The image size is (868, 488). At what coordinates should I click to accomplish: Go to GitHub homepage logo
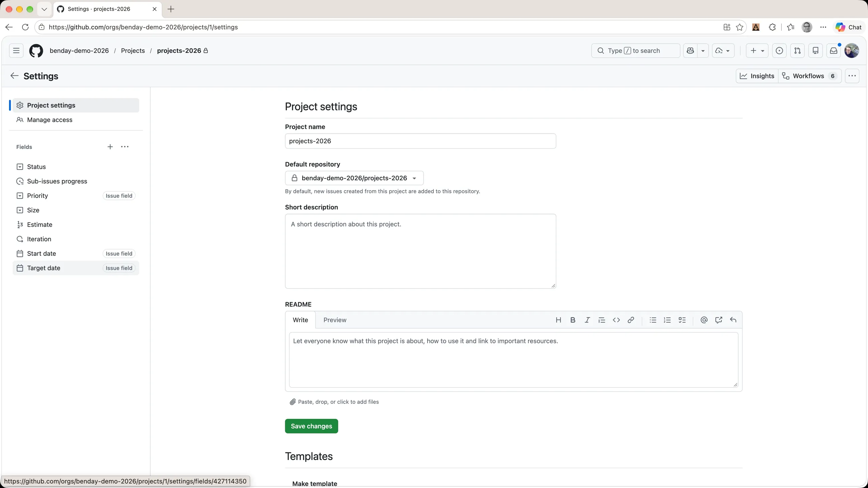(x=36, y=50)
